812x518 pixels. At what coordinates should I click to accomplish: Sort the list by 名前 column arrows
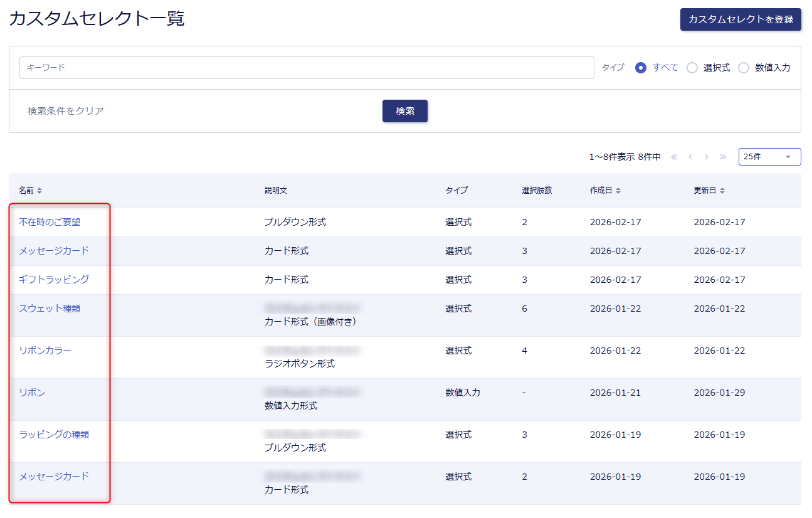[x=40, y=191]
